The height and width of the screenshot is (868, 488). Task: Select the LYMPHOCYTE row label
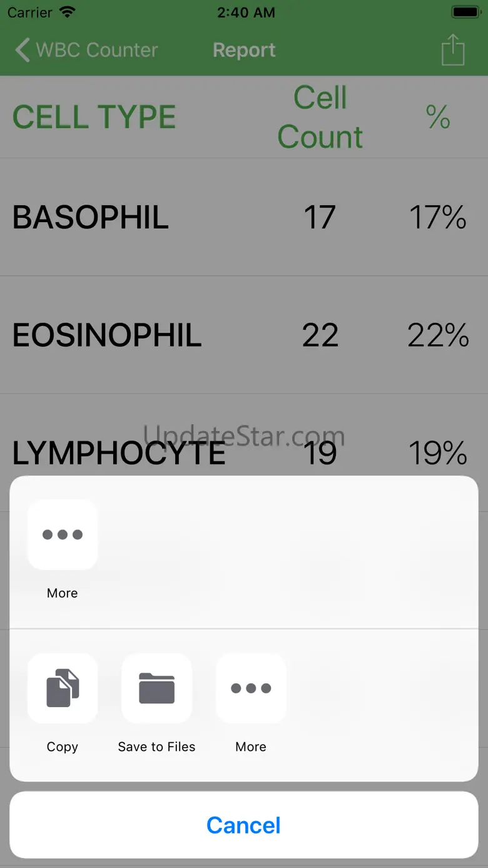pyautogui.click(x=119, y=454)
